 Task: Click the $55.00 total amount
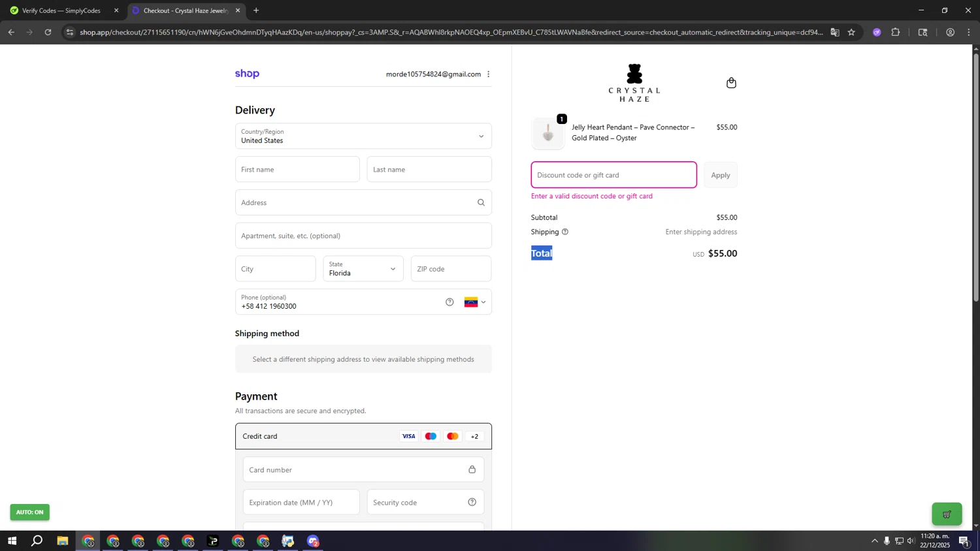tap(723, 253)
